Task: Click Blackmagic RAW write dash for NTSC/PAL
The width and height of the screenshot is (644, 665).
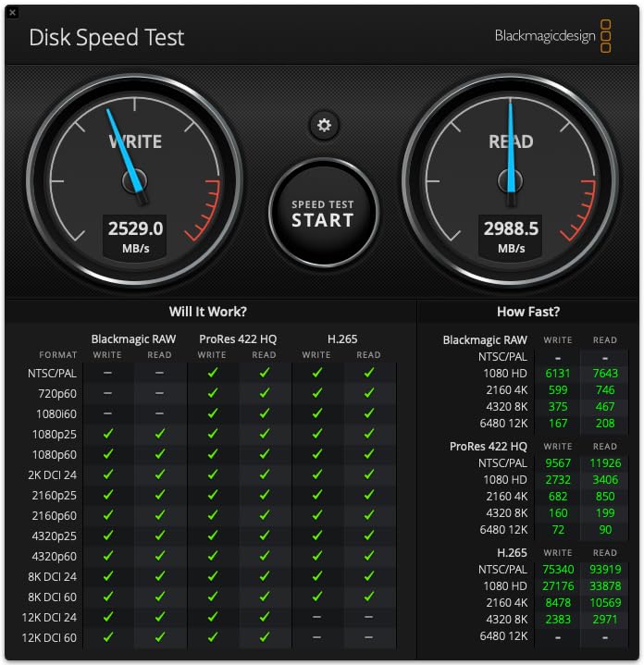Action: (x=107, y=373)
